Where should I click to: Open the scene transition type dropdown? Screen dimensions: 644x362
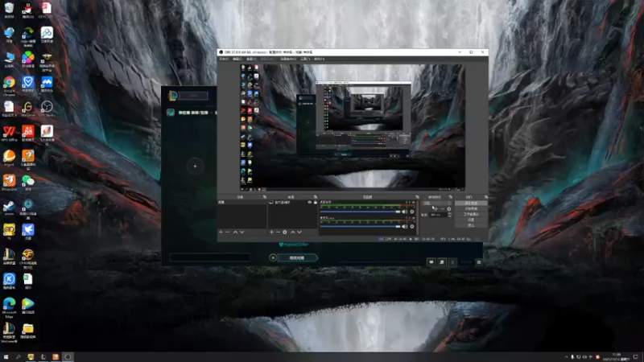point(437,204)
